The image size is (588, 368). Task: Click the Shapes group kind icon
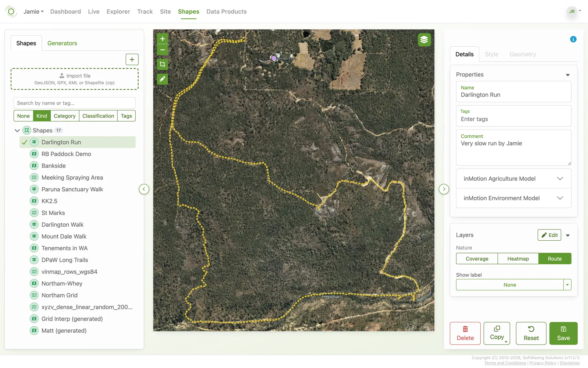(27, 130)
